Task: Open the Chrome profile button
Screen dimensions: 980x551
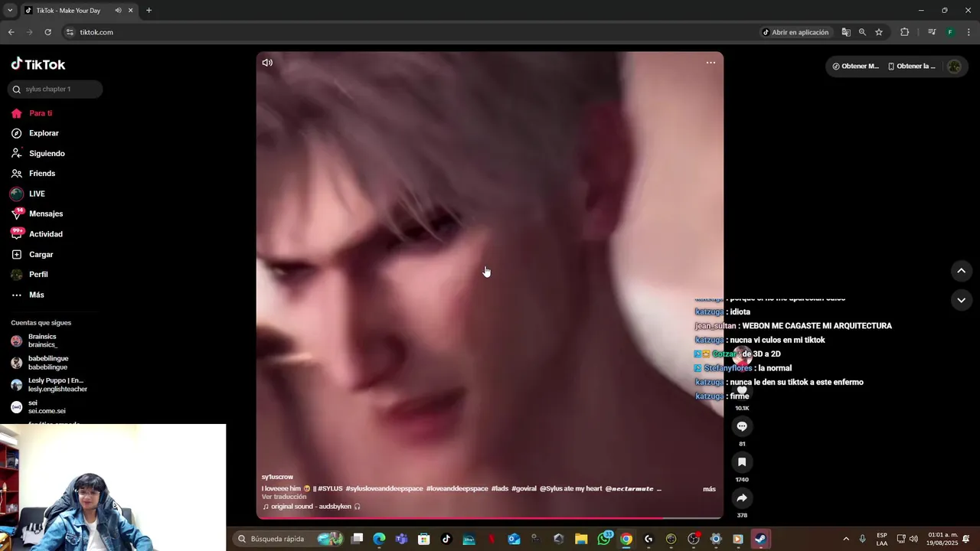Action: pos(950,32)
